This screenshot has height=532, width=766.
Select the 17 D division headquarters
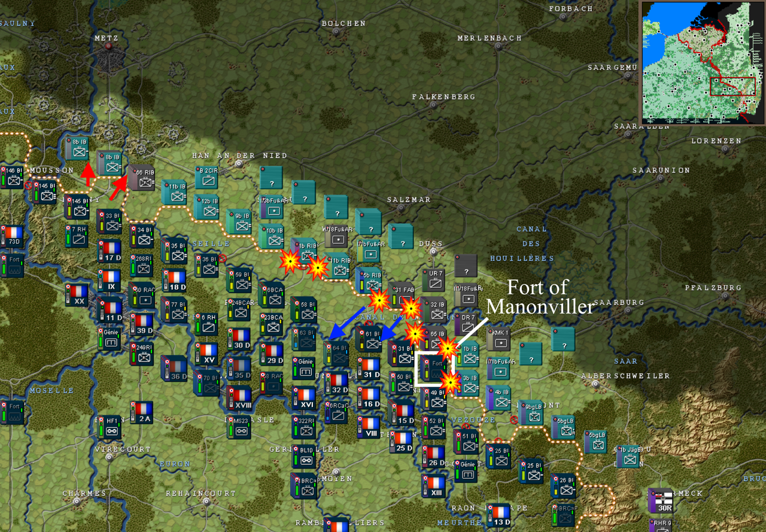click(110, 251)
